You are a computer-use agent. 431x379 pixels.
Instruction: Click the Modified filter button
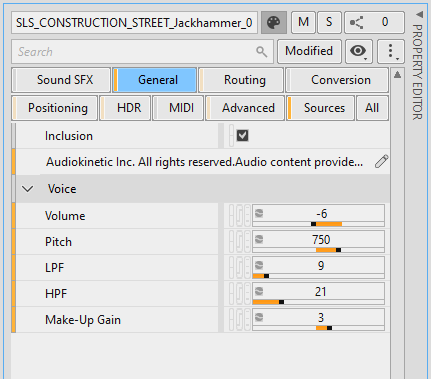tap(309, 51)
